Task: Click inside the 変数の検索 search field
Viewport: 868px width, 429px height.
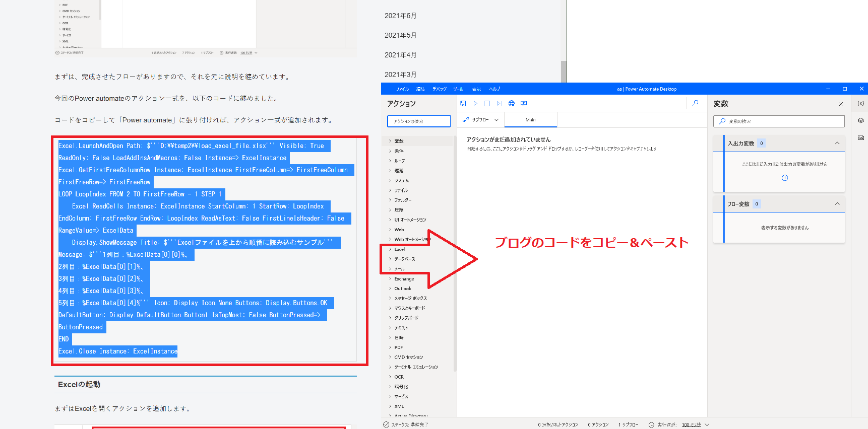Action: tap(779, 121)
